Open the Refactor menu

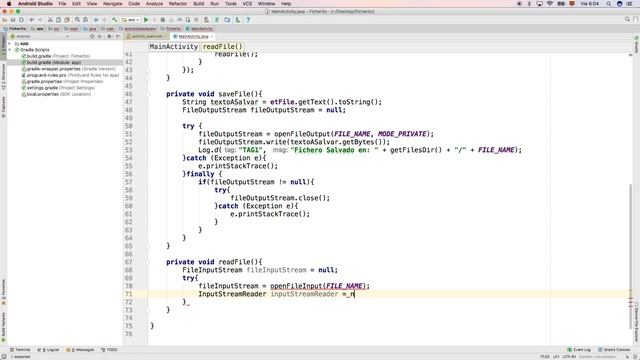coord(178,4)
